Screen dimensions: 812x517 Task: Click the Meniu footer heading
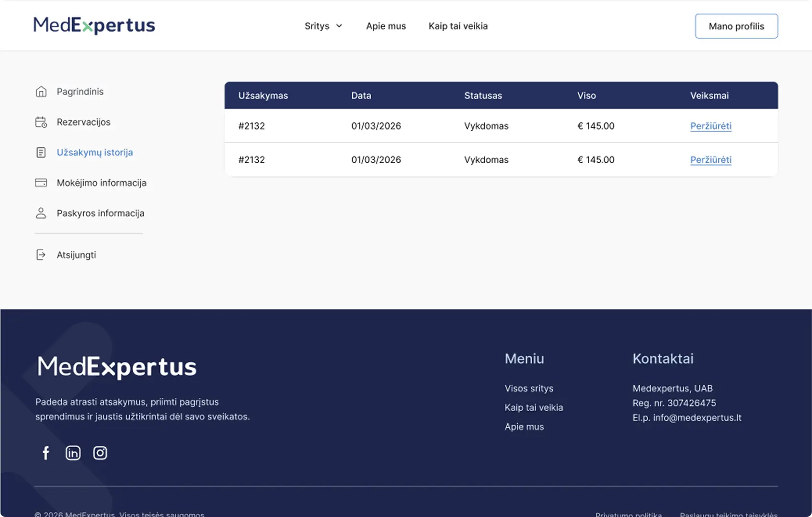click(x=525, y=359)
